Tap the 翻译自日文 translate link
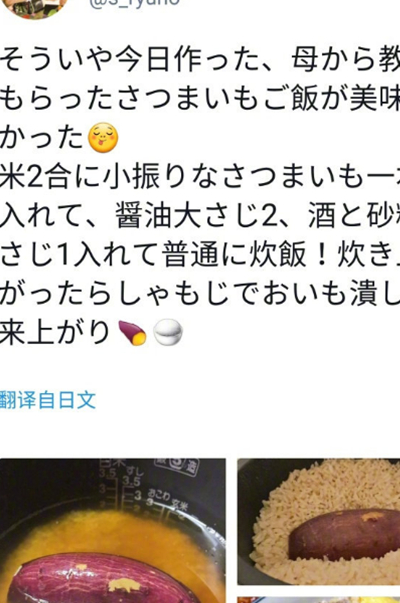This screenshot has height=603, width=400. (x=48, y=400)
